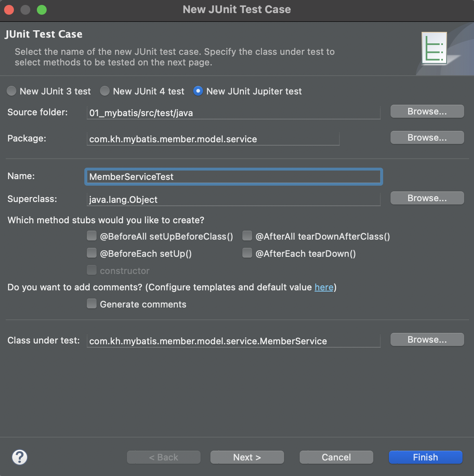The image size is (474, 476).
Task: Cancel the New JUnit Test Case dialog
Action: coord(336,457)
